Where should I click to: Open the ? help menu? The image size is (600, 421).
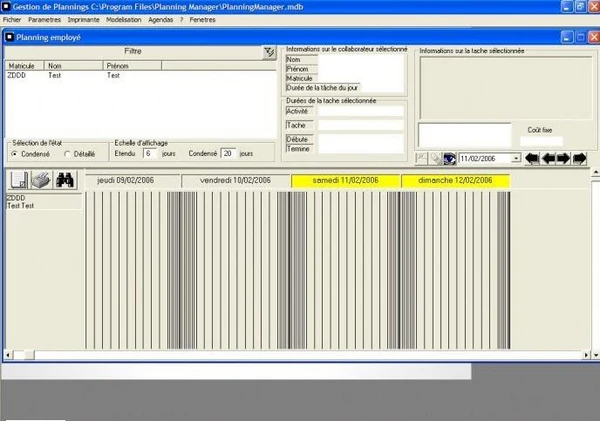181,20
